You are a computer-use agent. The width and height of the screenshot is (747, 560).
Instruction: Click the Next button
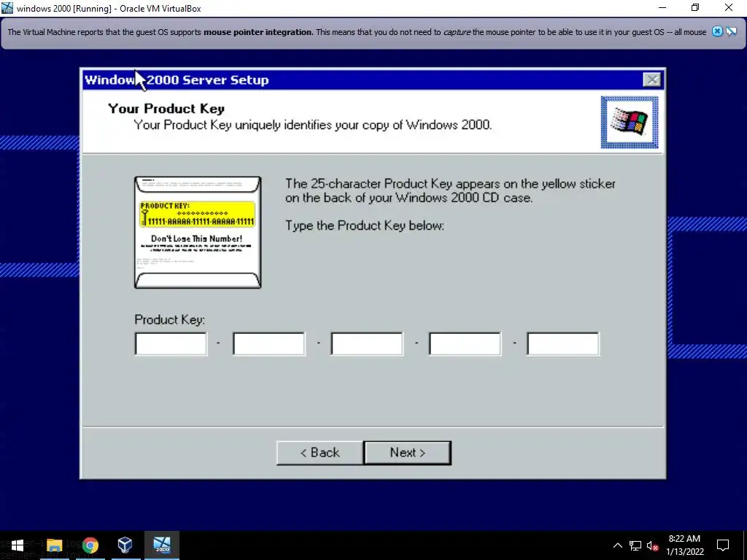point(407,452)
